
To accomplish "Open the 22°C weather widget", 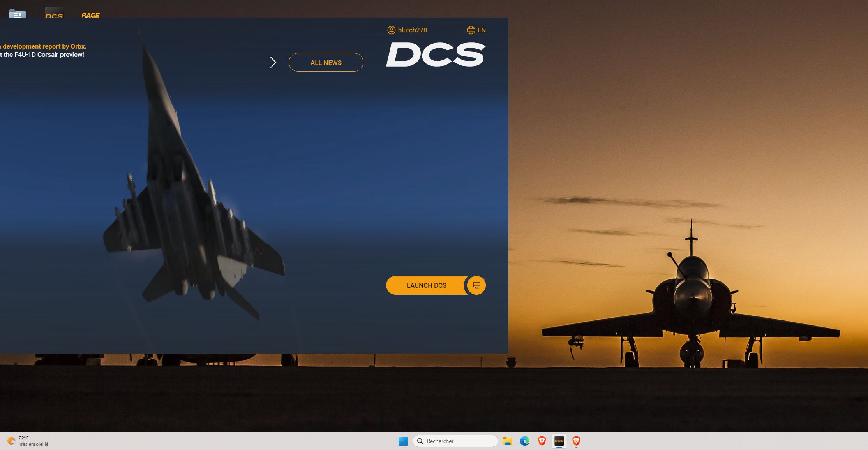I will (28, 441).
